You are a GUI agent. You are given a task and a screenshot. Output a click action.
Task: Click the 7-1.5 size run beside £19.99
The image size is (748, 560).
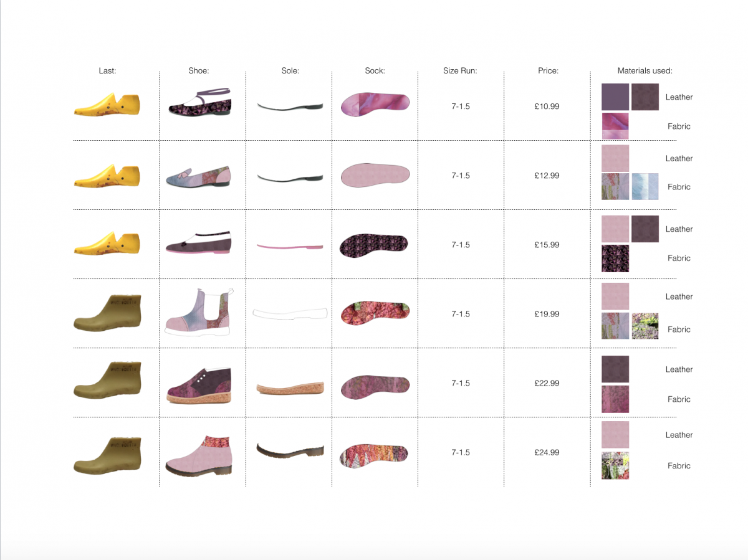(461, 314)
